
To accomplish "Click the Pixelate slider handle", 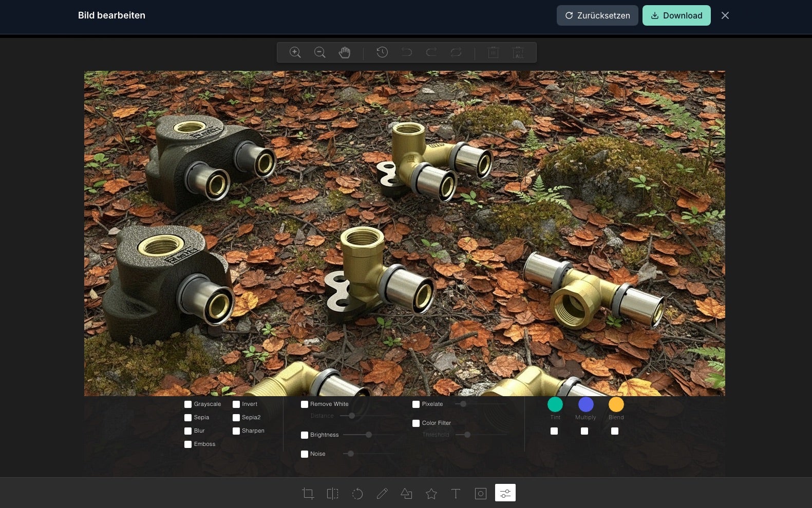I will (463, 404).
